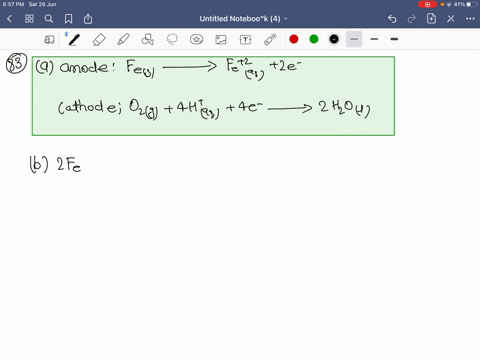Tap the screen recording indicator

click(427, 4)
